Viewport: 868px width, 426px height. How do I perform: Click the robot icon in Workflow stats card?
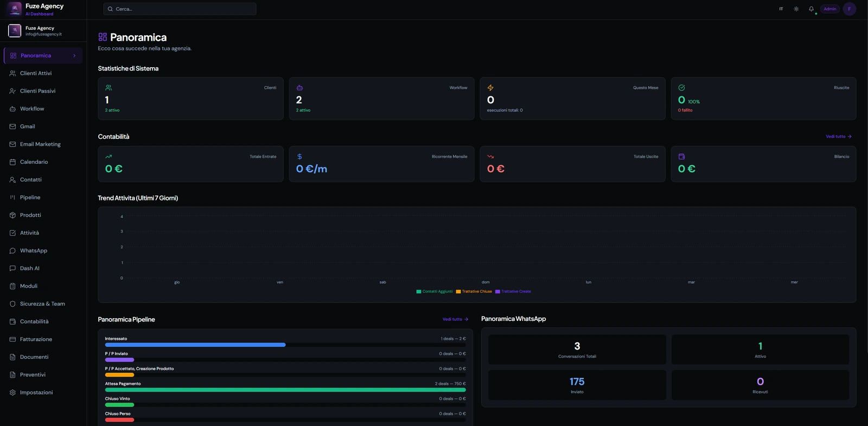[x=299, y=88]
